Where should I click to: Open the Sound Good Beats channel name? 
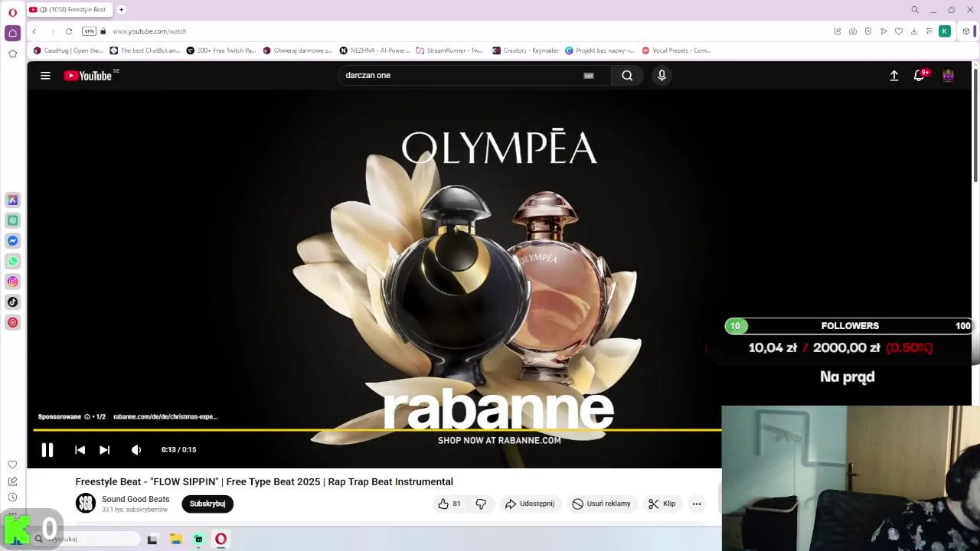(136, 499)
